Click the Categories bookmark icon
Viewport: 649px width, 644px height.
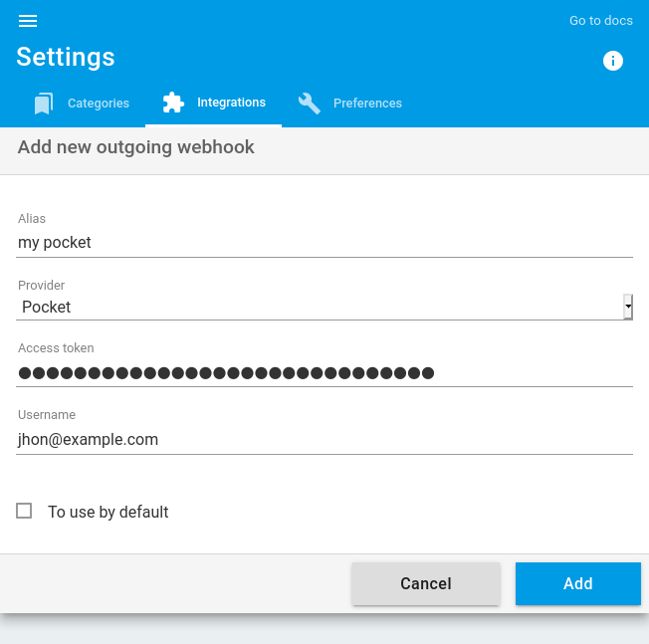tap(44, 104)
